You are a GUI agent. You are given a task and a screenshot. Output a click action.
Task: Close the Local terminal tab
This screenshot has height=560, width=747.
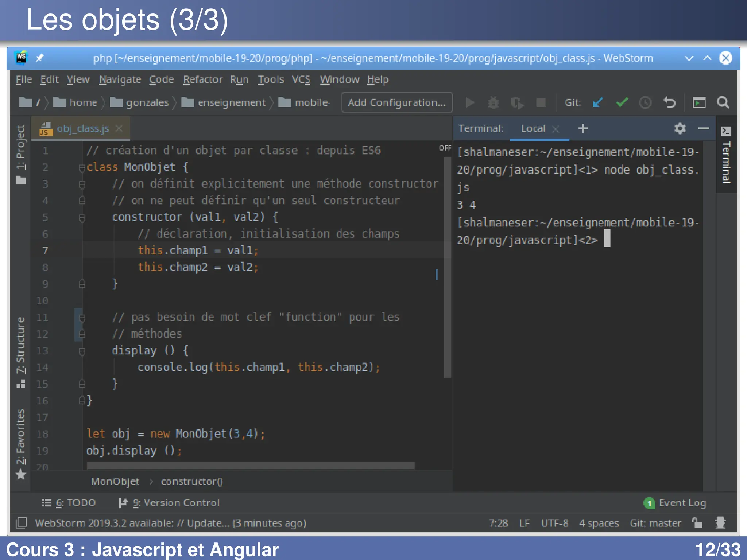point(556,129)
